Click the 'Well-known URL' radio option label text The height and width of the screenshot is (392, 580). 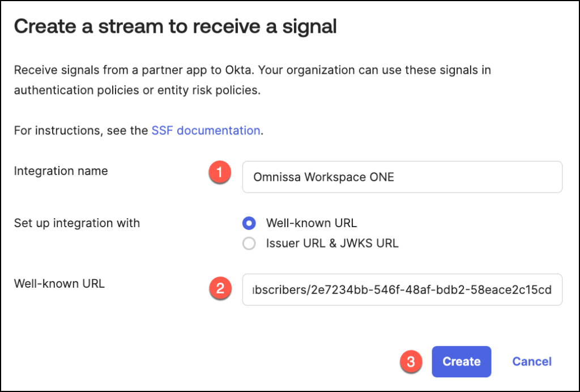(312, 223)
